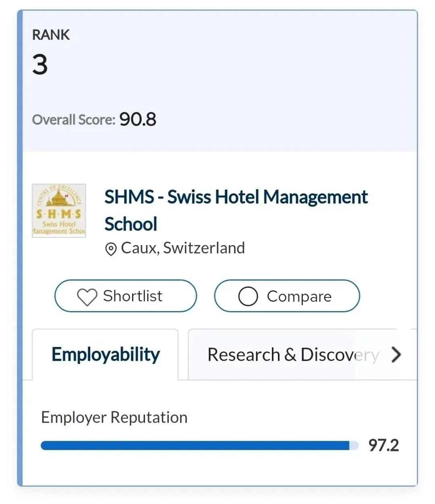This screenshot has height=504, width=435.
Task: Select the Compare radio circle
Action: [x=248, y=297]
